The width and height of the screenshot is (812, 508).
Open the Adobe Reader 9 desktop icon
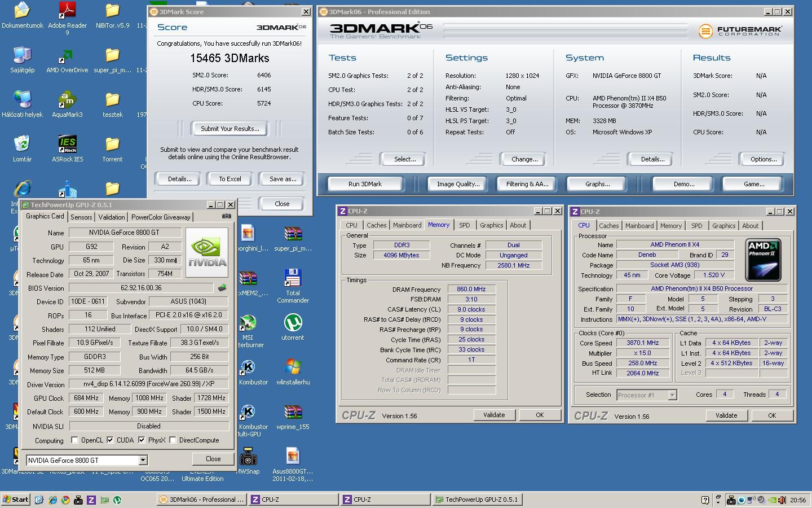click(x=68, y=18)
